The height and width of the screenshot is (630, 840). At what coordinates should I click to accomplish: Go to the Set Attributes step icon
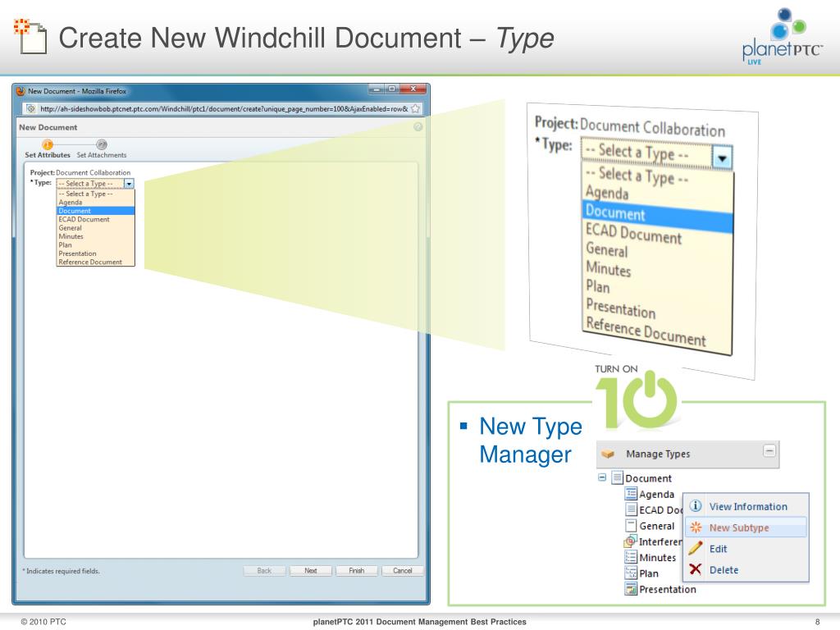tap(47, 144)
